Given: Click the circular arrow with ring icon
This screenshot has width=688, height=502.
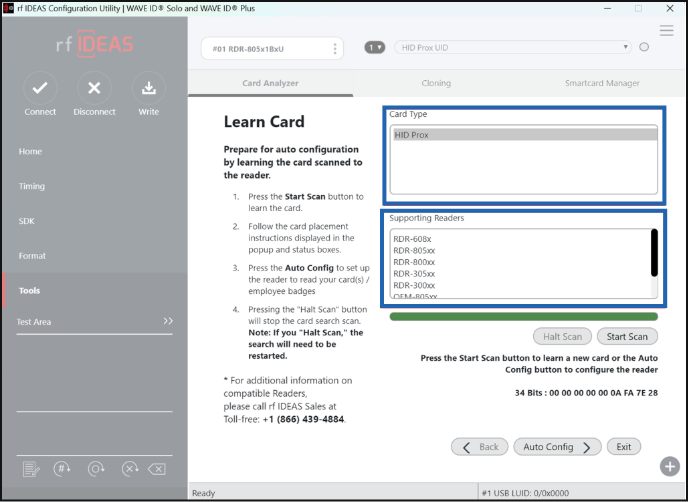Looking at the screenshot, I should click(96, 469).
